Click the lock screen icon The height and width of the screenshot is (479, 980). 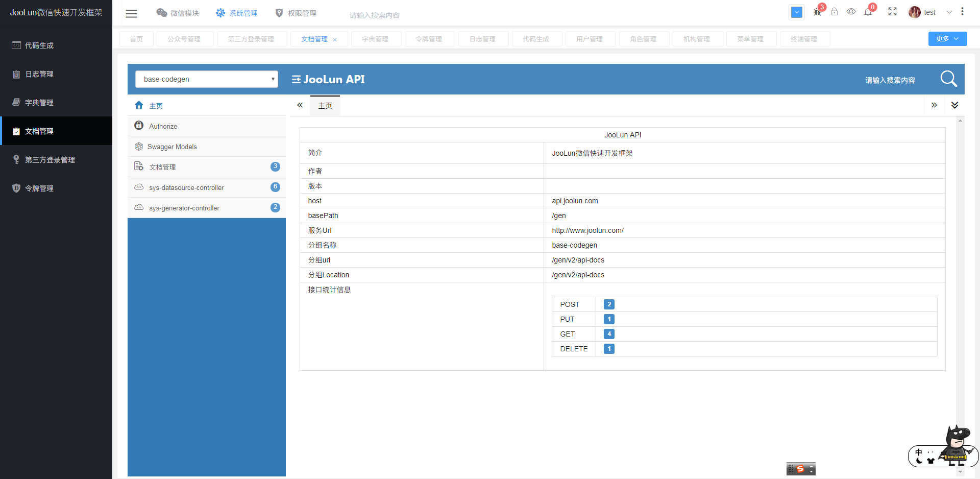[834, 12]
